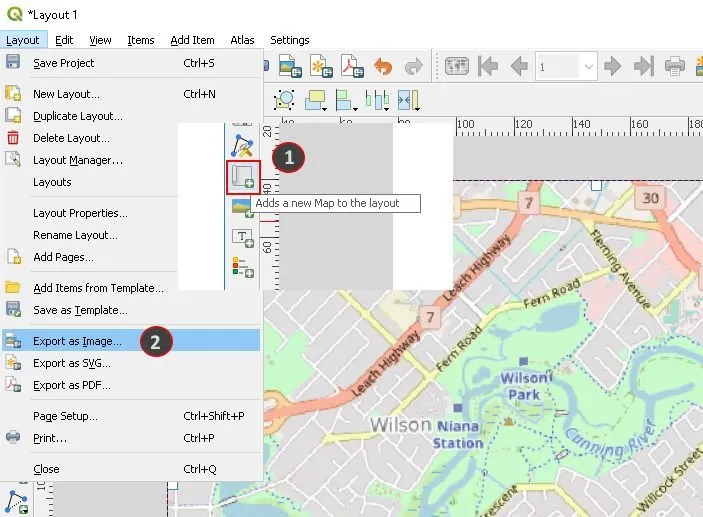Open the Settings menu
This screenshot has width=703, height=517.
tap(290, 40)
